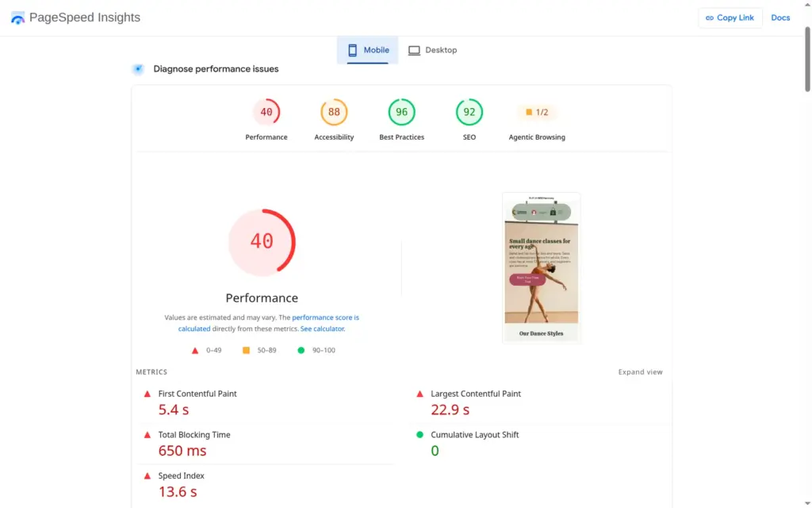Click the Agentic Browsing label
Viewport: 812px width, 508px height.
537,137
